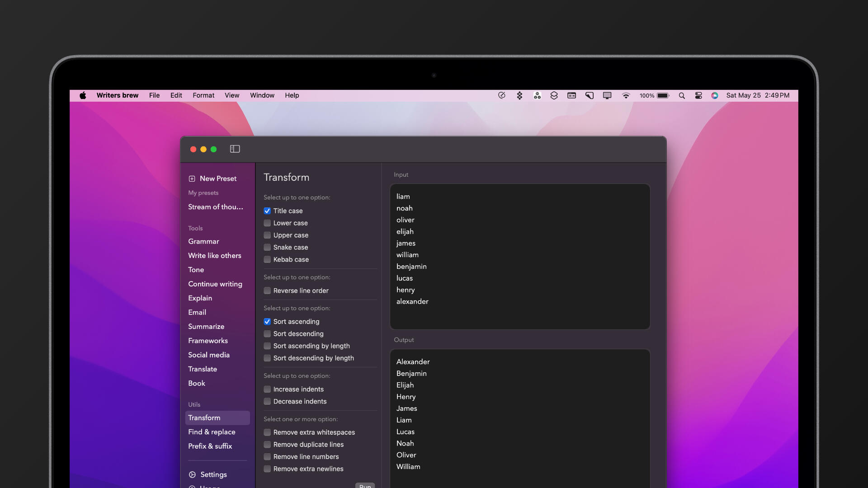Open Find & replace utility

(x=212, y=432)
